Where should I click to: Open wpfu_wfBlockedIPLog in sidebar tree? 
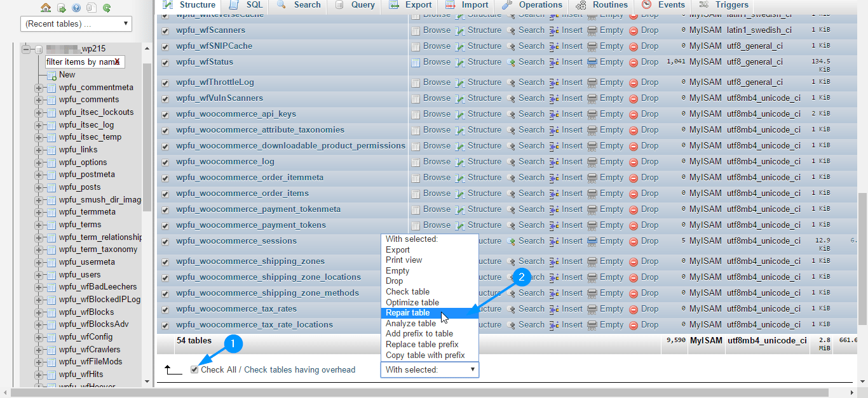100,300
